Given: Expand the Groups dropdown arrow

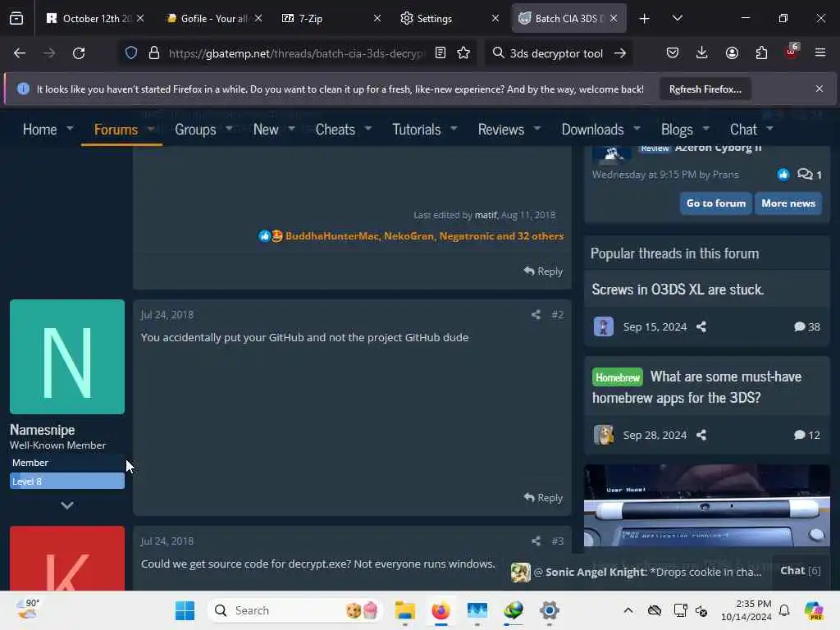Looking at the screenshot, I should (230, 129).
